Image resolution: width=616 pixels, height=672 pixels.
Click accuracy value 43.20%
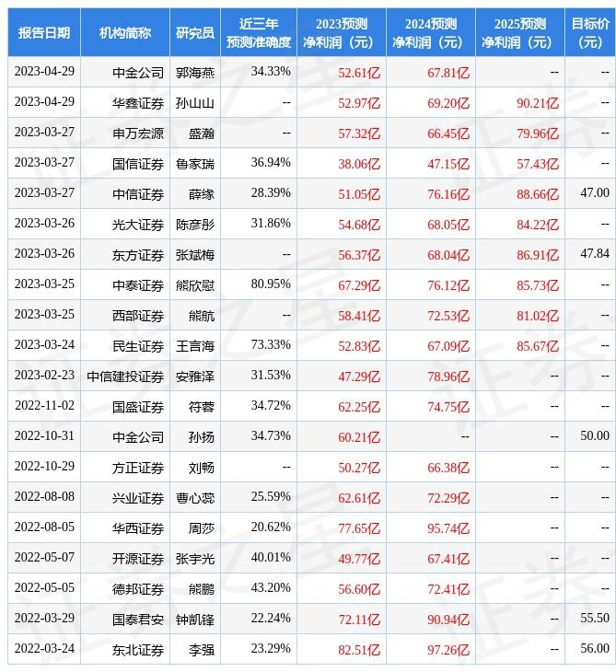271,588
